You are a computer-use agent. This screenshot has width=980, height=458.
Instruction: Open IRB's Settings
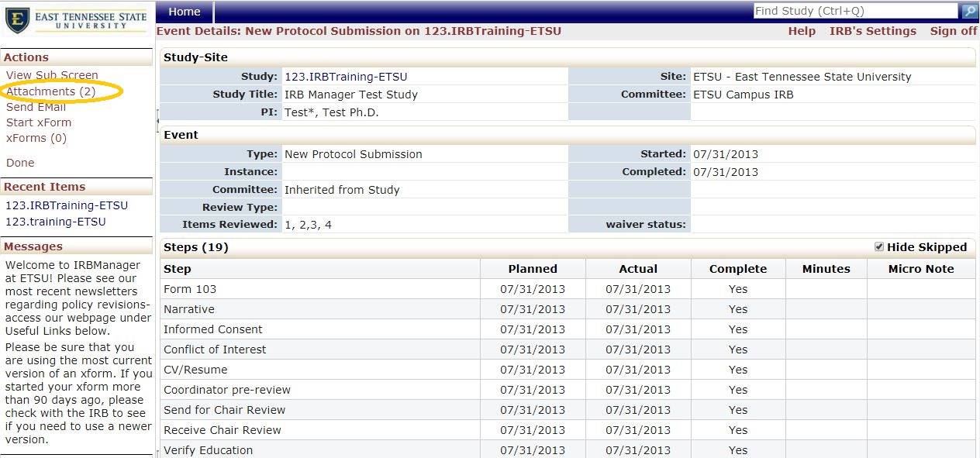pyautogui.click(x=872, y=31)
